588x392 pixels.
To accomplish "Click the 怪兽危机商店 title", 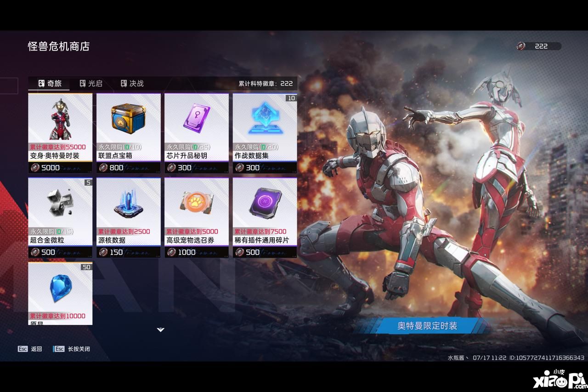I will click(x=58, y=46).
